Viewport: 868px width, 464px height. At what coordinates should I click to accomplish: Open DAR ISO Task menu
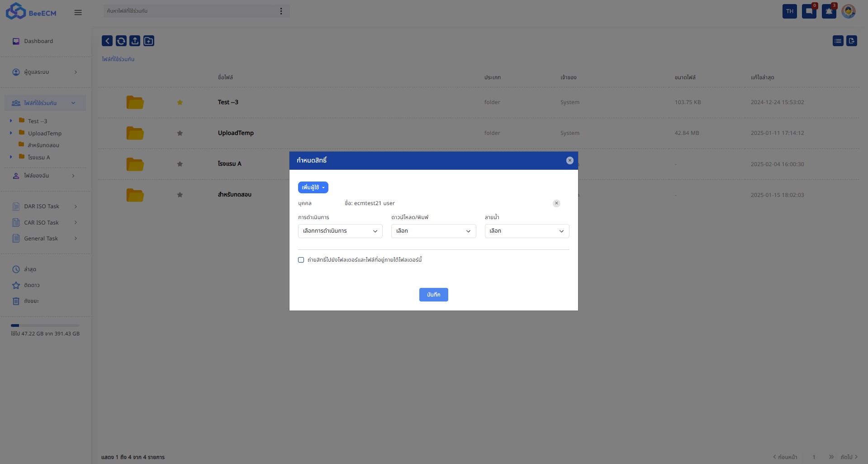pos(42,206)
